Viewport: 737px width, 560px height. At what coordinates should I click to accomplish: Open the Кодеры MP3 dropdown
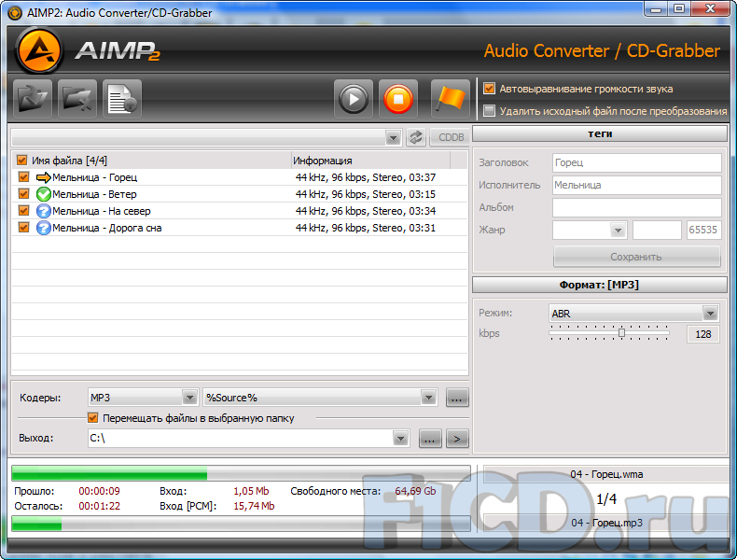pyautogui.click(x=189, y=398)
